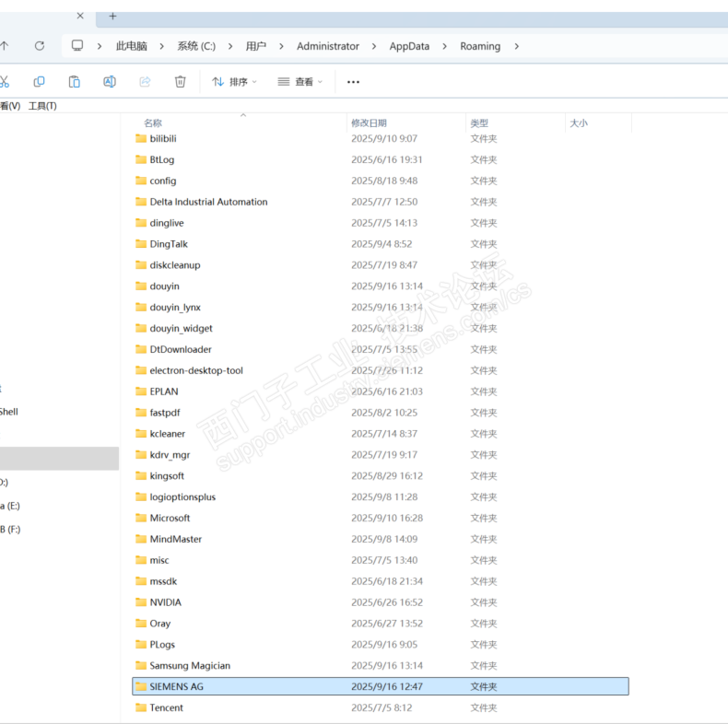This screenshot has width=728, height=724.
Task: Select the NVIDIA folder icon
Action: coord(141,602)
